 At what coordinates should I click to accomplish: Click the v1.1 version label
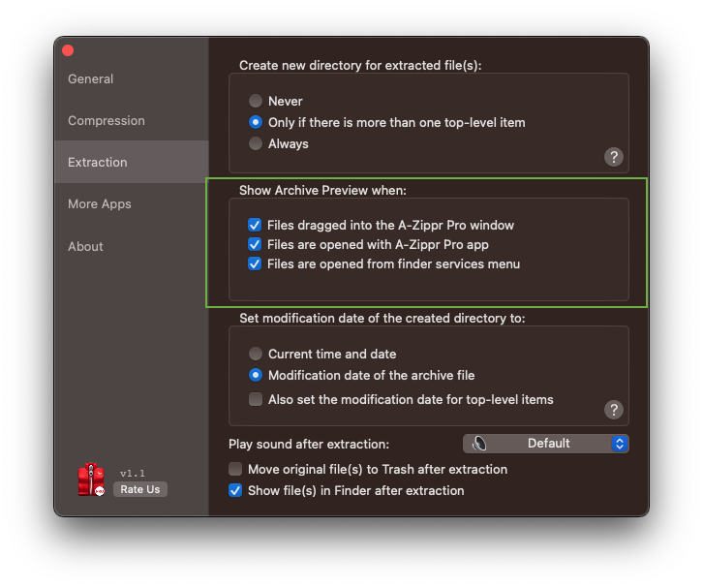133,473
